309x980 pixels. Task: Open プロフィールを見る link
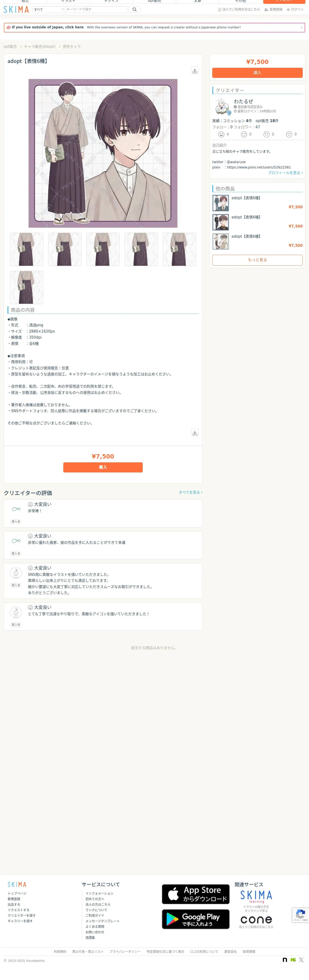[285, 173]
